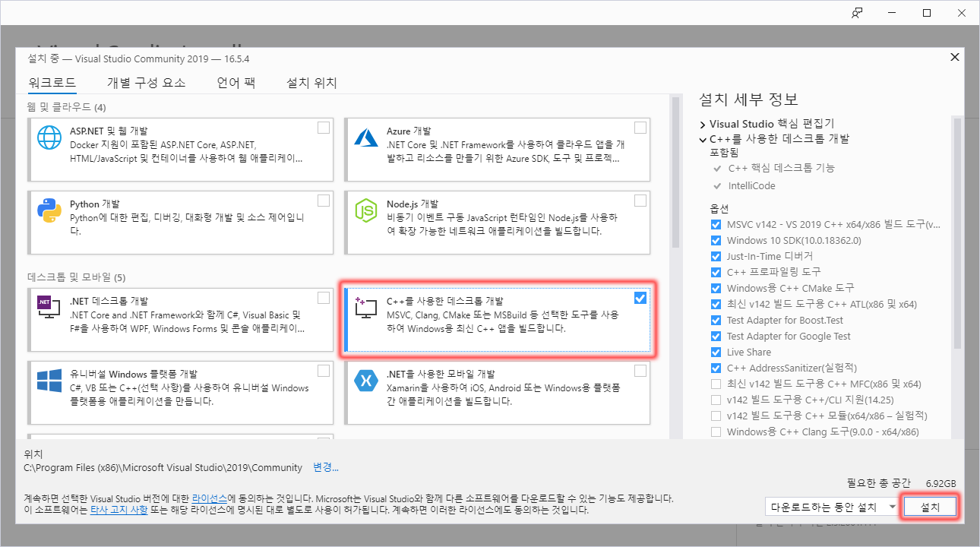
Task: Click the Python development snake icon
Action: 49,211
